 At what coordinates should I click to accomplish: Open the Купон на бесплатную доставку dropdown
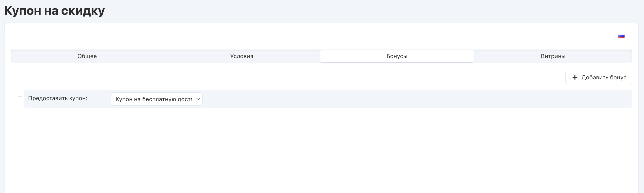tap(154, 99)
